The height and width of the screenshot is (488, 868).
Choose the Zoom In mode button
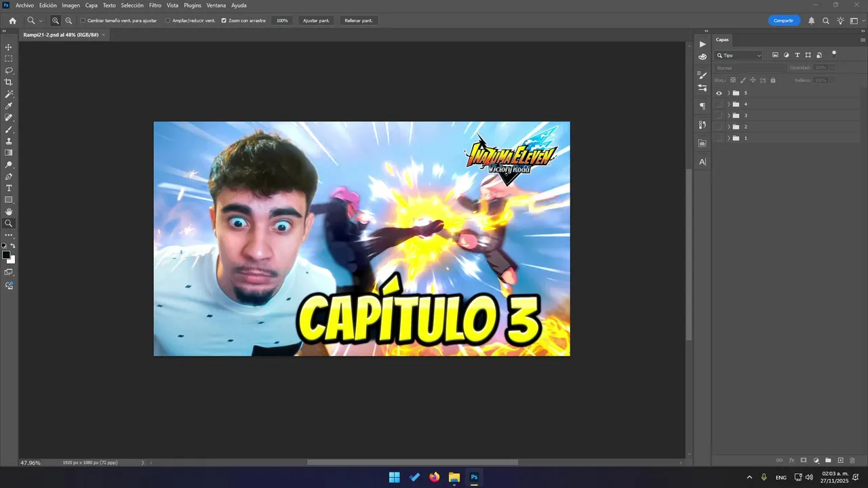(x=56, y=21)
